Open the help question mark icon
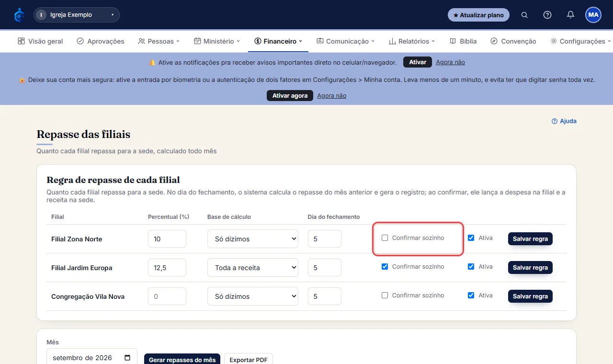The image size is (613, 364). click(x=547, y=15)
